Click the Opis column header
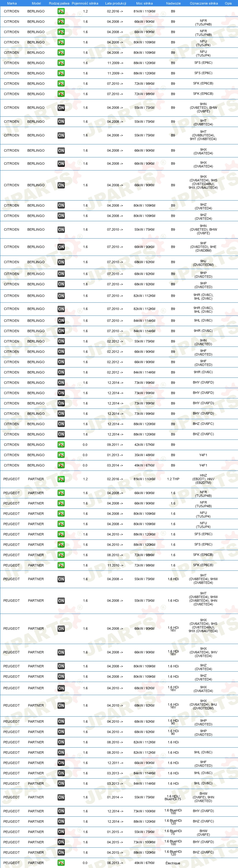The image size is (238, 868). pos(229,3)
